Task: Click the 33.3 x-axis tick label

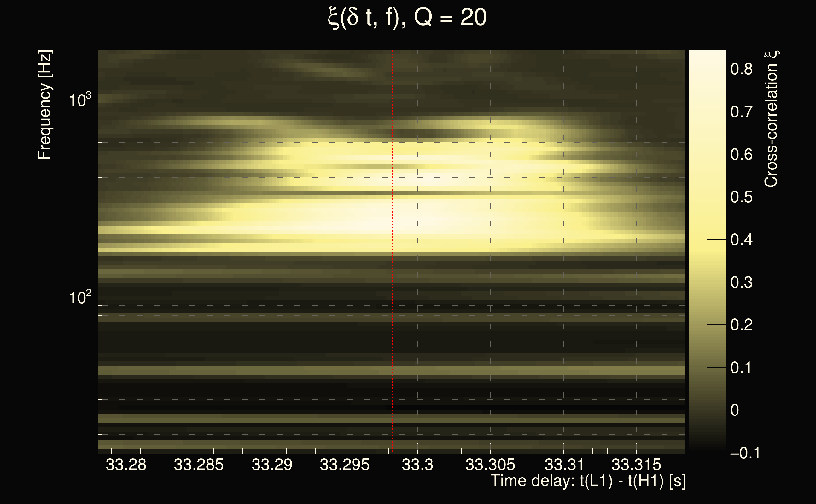Action: 417,465
